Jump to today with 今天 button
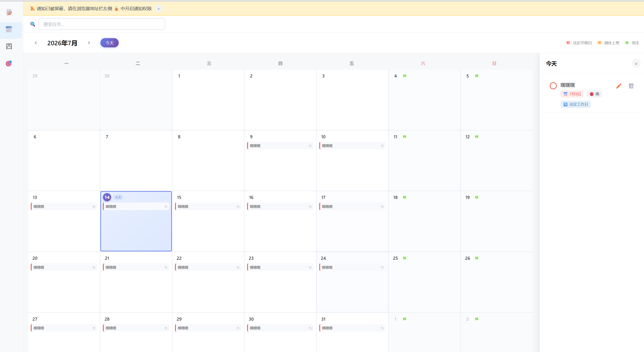Screen dimensions: 644x352 coord(109,43)
